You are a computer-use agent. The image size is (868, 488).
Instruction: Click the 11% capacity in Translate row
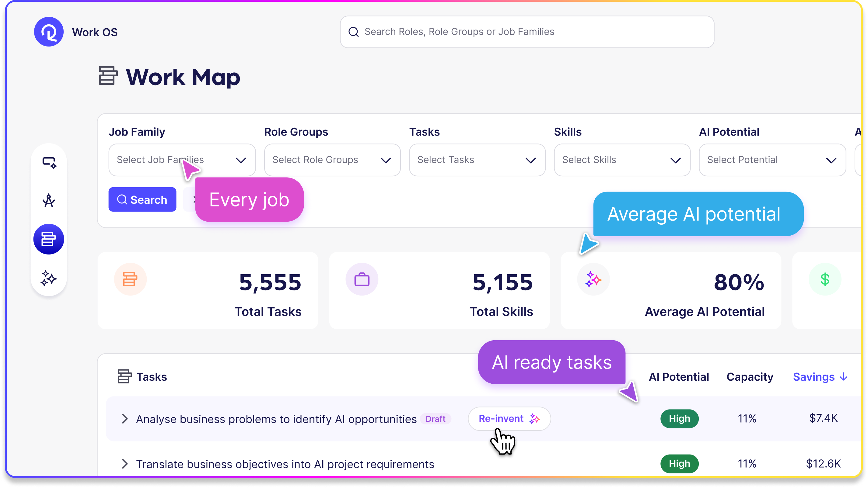tap(747, 464)
